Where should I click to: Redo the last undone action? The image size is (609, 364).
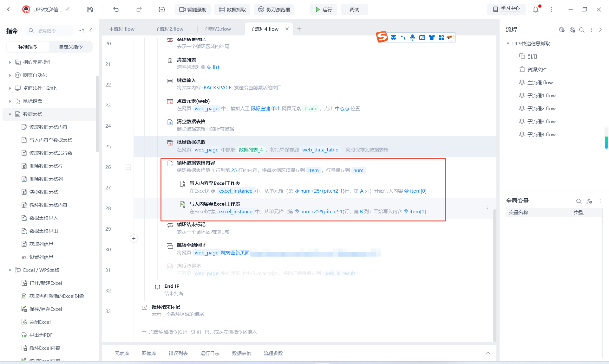(x=139, y=10)
